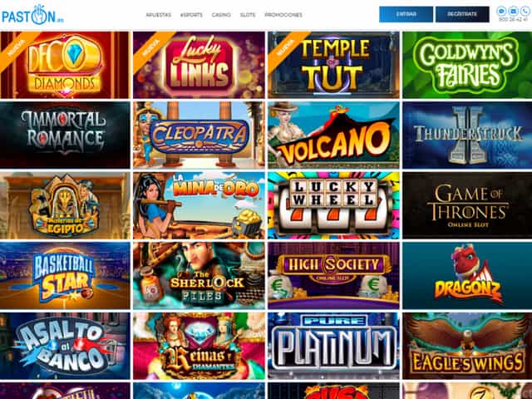Go to the Casino section
Image resolution: width=532 pixels, height=399 pixels.
coord(221,15)
